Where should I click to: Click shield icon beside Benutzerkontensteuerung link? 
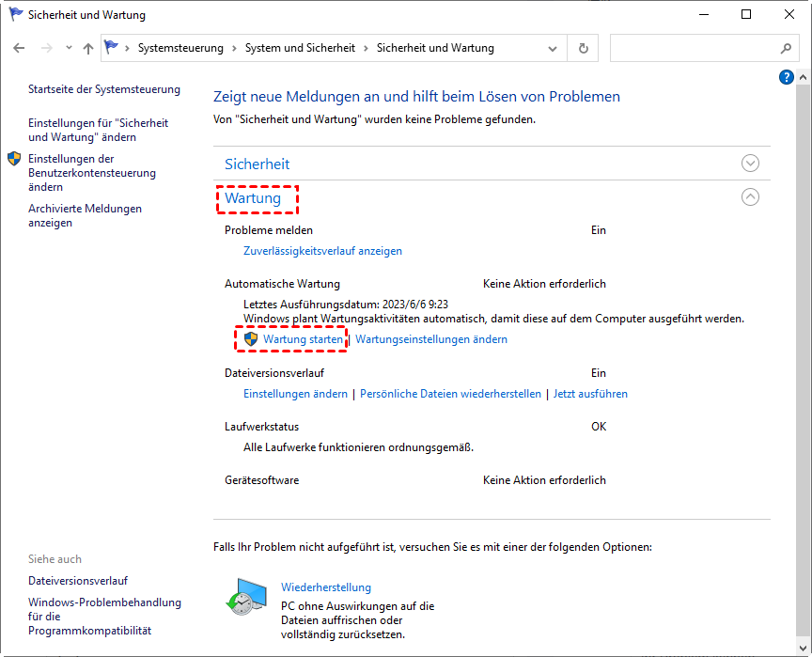click(14, 159)
